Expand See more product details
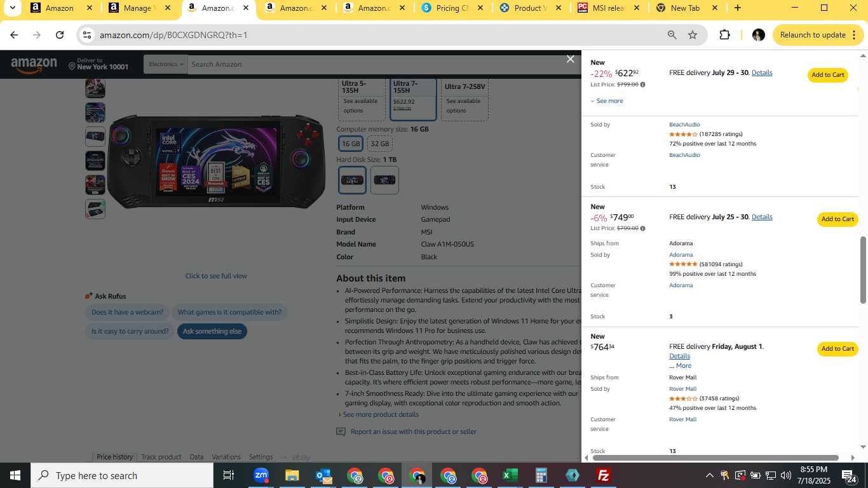Image resolution: width=868 pixels, height=488 pixels. tap(381, 415)
